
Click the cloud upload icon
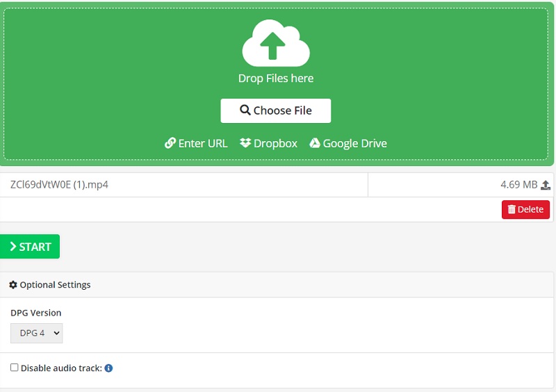pos(276,44)
